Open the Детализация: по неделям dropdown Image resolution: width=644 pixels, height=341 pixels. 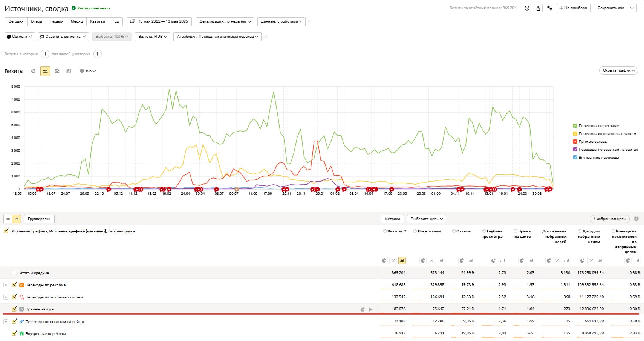pyautogui.click(x=225, y=21)
